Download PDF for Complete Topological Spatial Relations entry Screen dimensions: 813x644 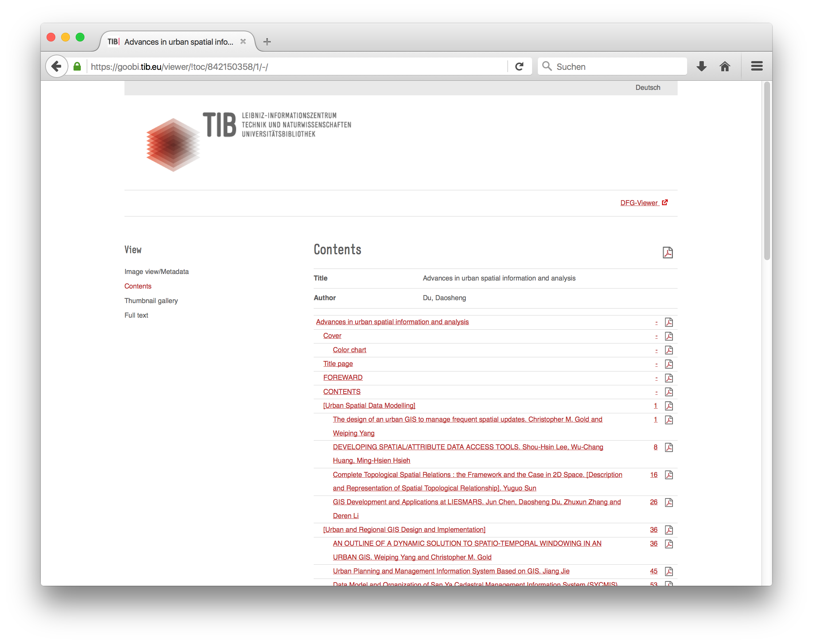click(669, 475)
